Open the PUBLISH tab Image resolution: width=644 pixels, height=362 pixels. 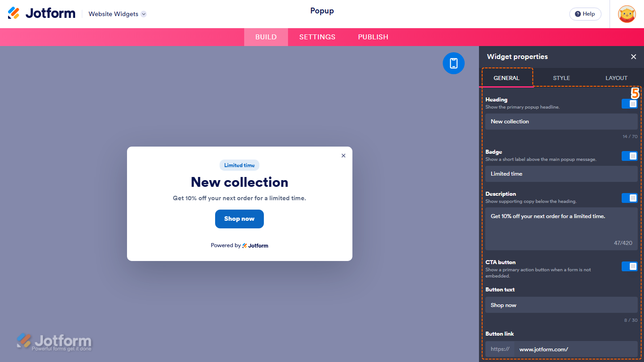point(373,37)
